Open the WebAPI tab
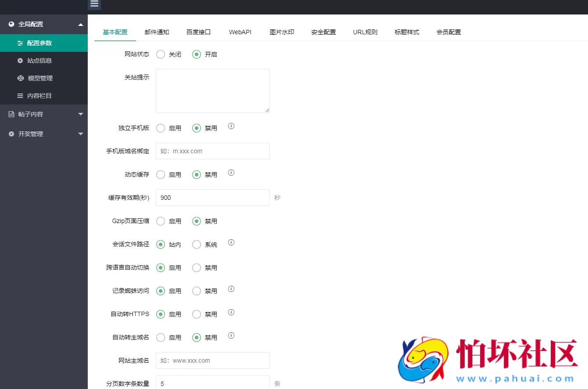Viewport: 588px width, 389px height. 240,32
